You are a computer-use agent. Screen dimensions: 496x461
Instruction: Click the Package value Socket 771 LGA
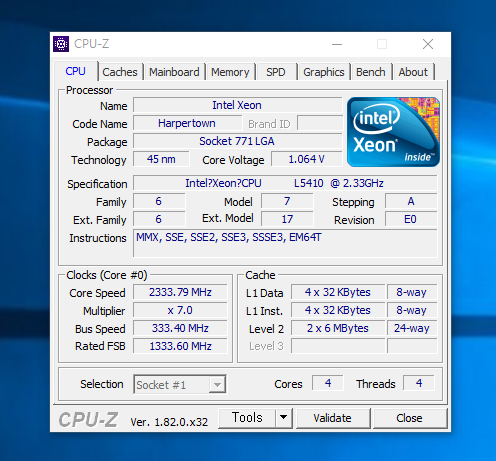237,141
